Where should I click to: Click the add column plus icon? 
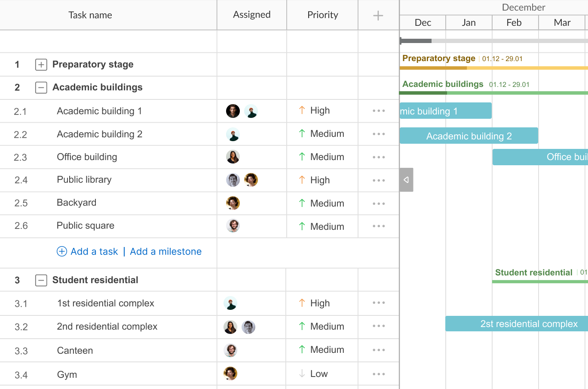pyautogui.click(x=378, y=16)
